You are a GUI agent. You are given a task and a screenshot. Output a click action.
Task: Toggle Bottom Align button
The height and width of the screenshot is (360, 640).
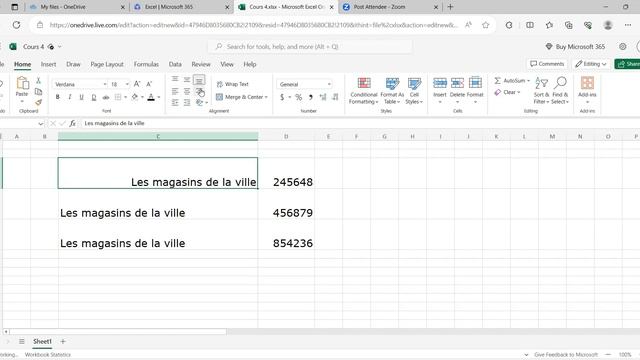pos(199,79)
